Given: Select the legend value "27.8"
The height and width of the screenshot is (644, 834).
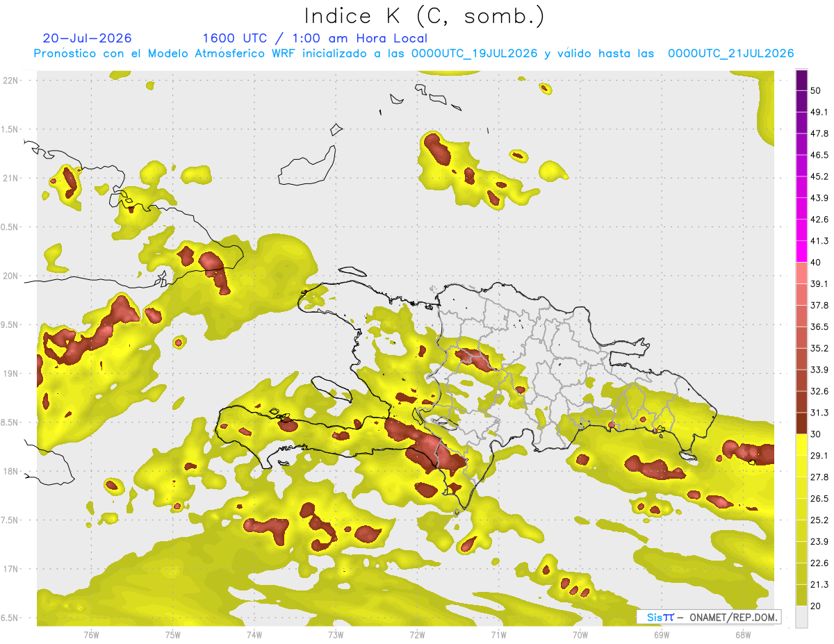Looking at the screenshot, I should pos(819,477).
